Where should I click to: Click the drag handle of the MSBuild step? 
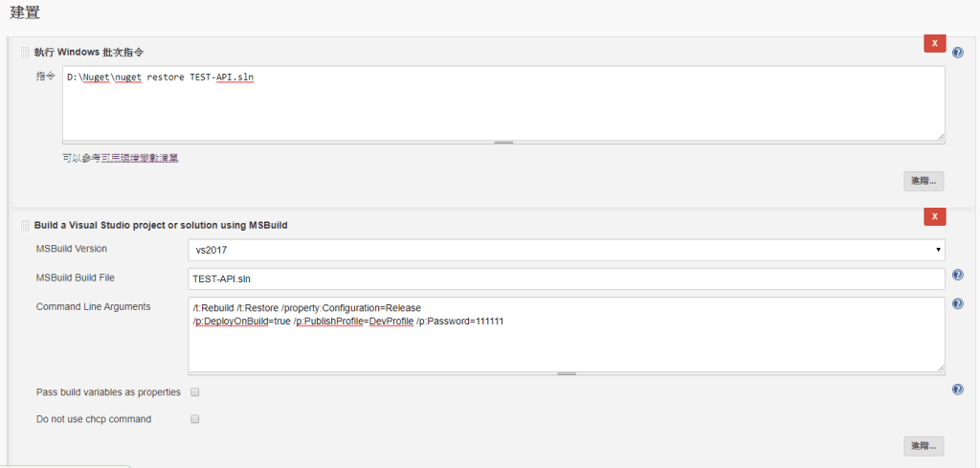point(26,225)
